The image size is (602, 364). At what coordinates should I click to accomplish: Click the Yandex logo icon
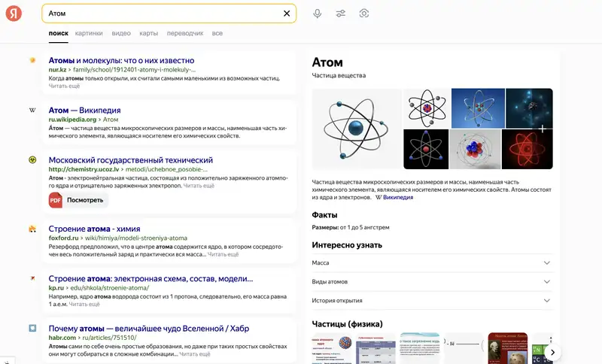pos(14,14)
